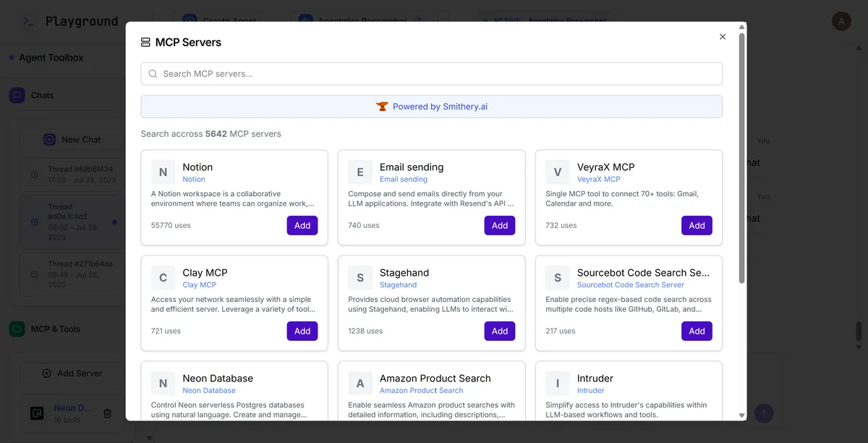This screenshot has height=443, width=868.
Task: Add the Notion MCP server
Action: [x=302, y=225]
